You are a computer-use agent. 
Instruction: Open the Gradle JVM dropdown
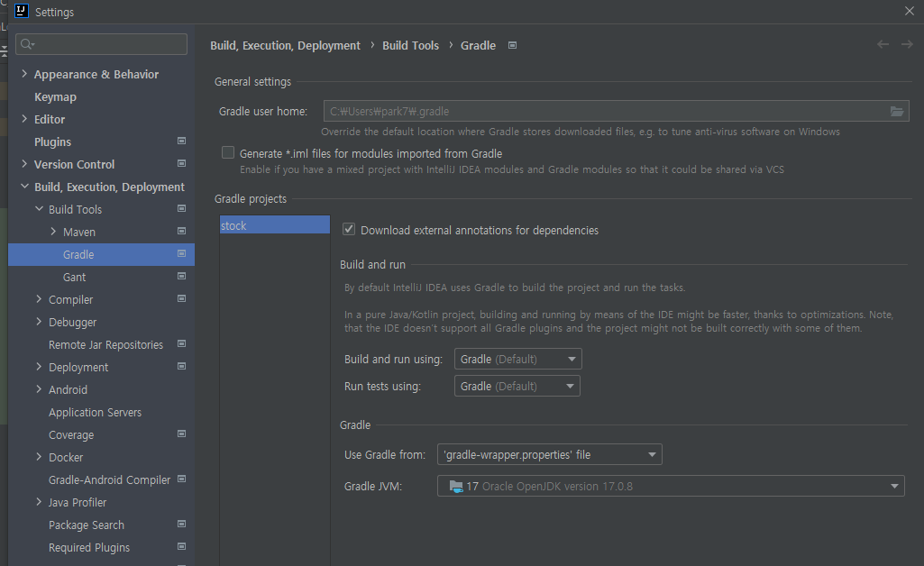pos(671,486)
